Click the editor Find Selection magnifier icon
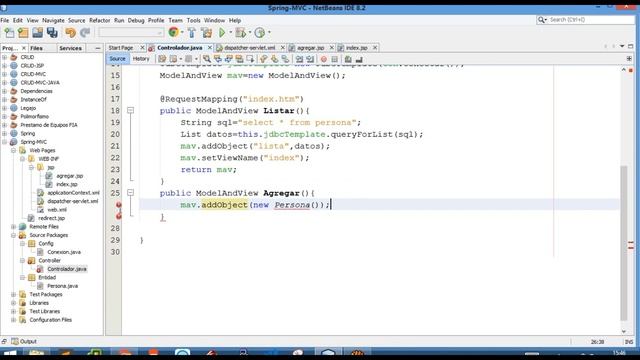 pos(207,59)
